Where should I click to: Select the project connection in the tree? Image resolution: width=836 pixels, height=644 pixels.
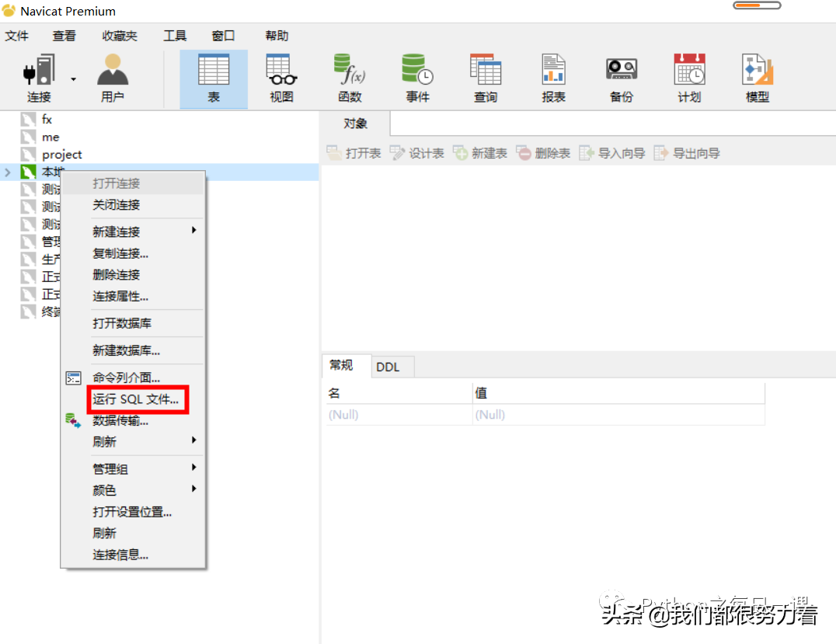(x=62, y=155)
